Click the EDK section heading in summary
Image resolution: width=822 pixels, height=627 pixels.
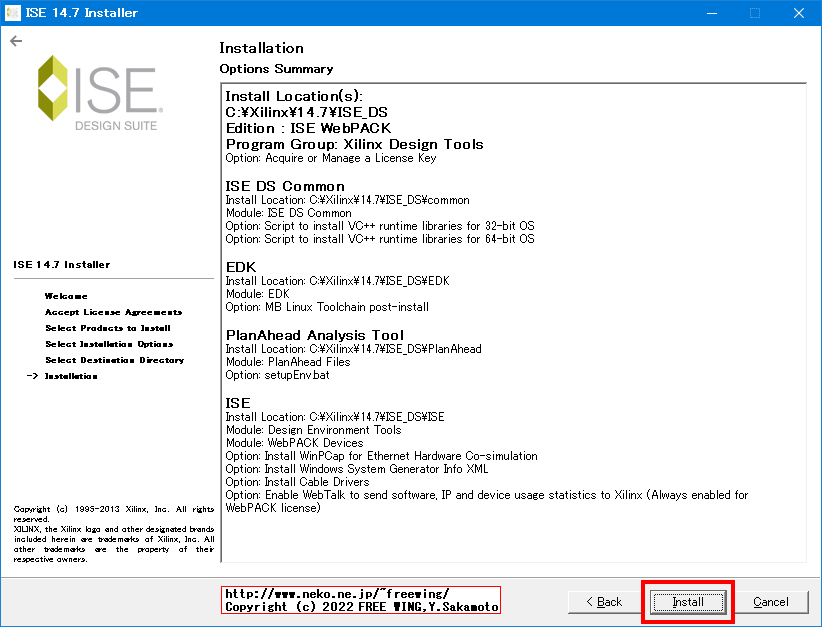(239, 267)
